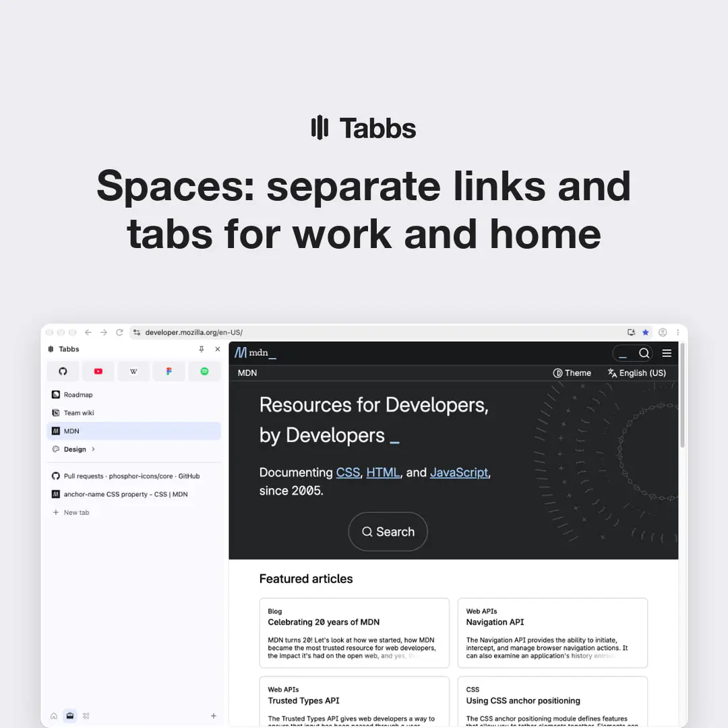Follow the JavaScript link
Viewport: 728px width, 728px height.
(459, 473)
